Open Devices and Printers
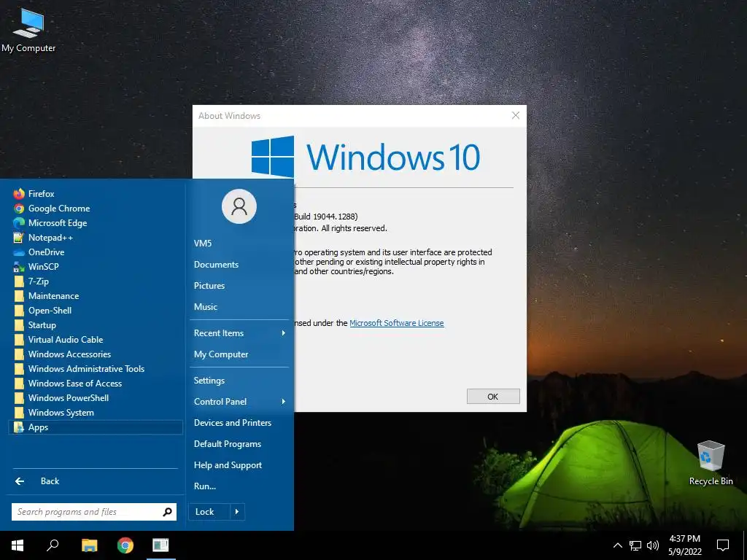The image size is (747, 560). pyautogui.click(x=239, y=423)
